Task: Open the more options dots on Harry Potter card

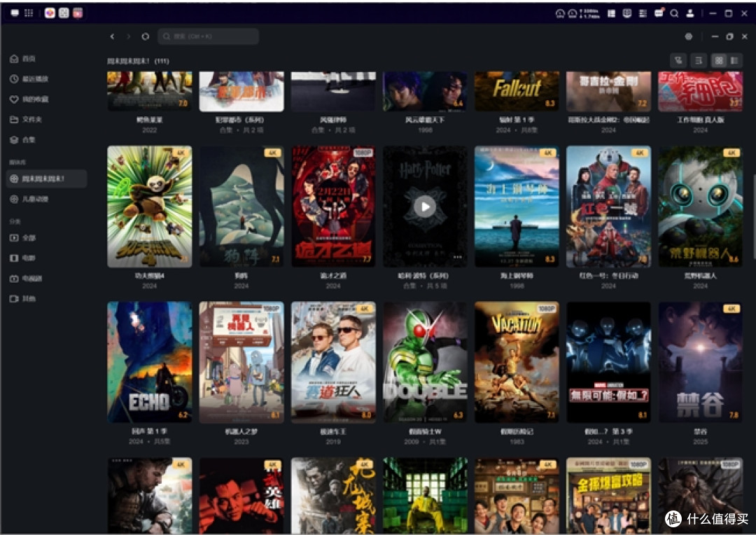Action: (458, 257)
